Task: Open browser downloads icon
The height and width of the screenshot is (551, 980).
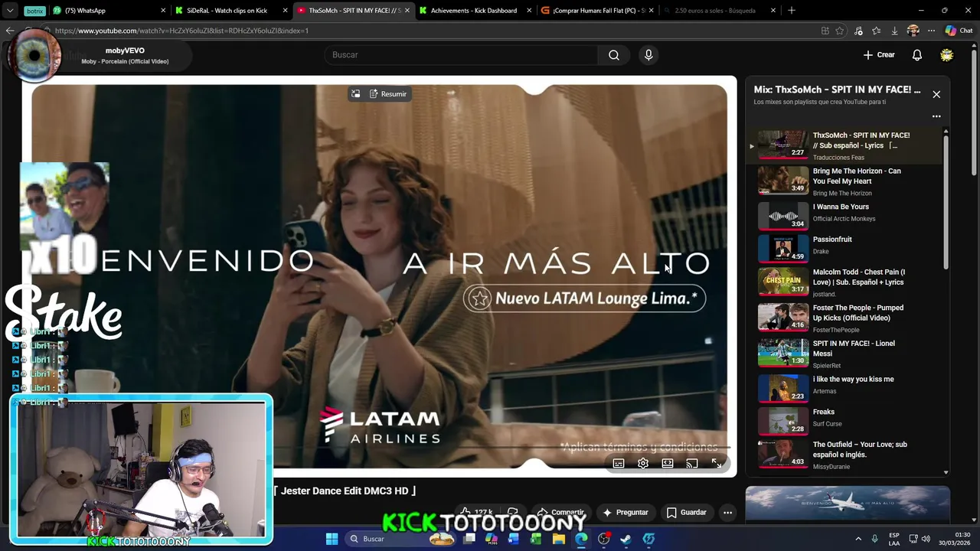Action: (x=894, y=31)
